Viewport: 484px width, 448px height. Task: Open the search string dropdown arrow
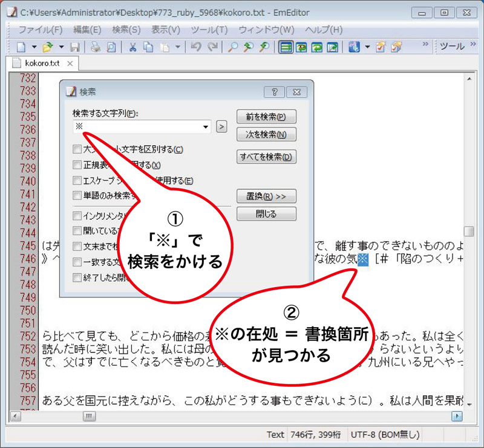tap(205, 127)
